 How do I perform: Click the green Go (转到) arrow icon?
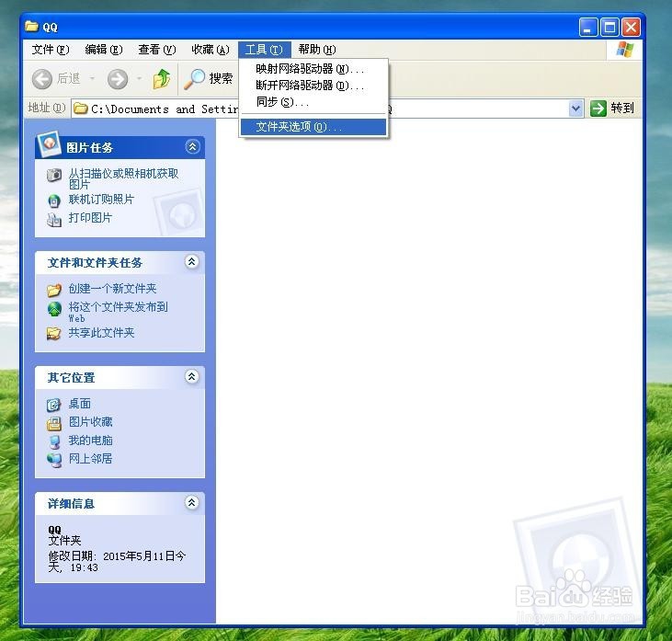click(598, 108)
